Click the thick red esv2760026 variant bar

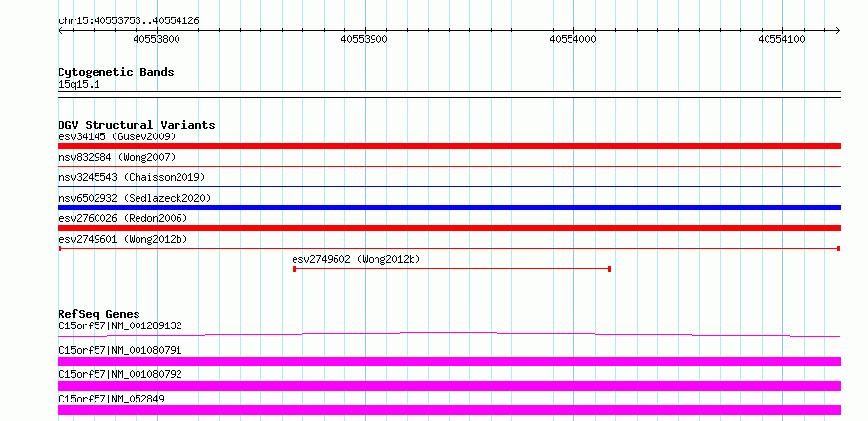point(449,228)
